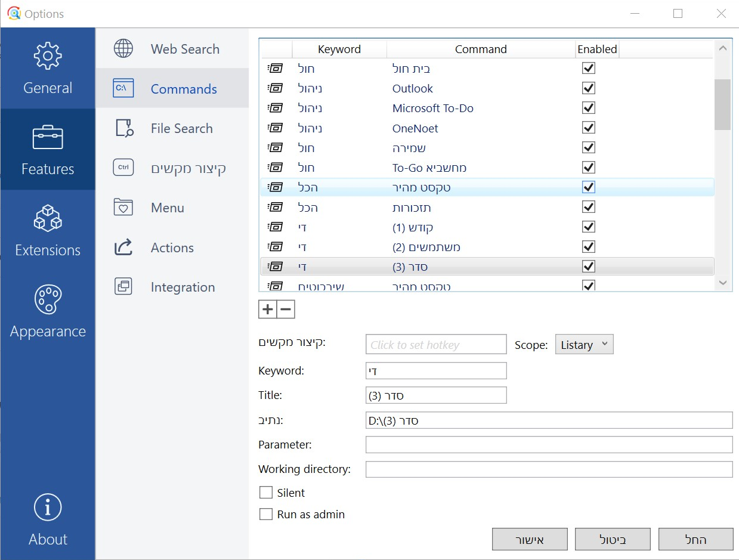This screenshot has width=739, height=560.
Task: Open the Extensions section
Action: point(48,230)
